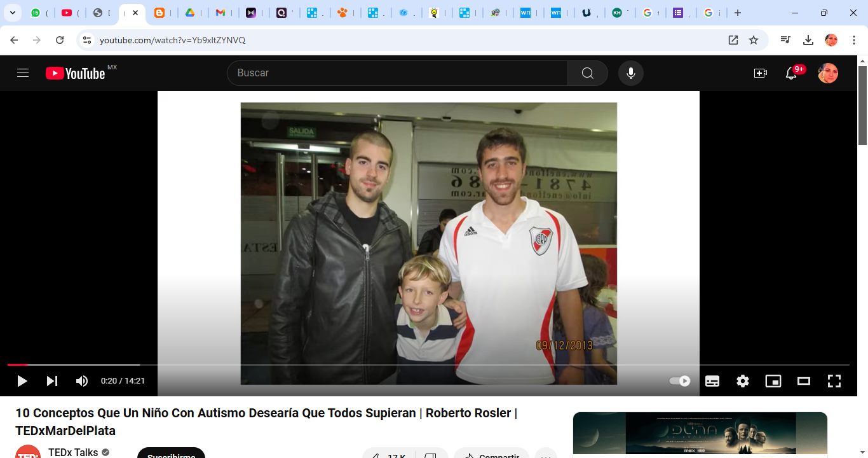Skip to the next video
868x458 pixels.
52,381
